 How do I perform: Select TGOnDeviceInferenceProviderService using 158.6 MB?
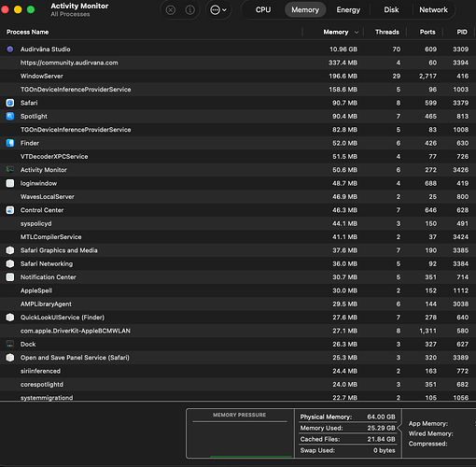pyautogui.click(x=238, y=90)
